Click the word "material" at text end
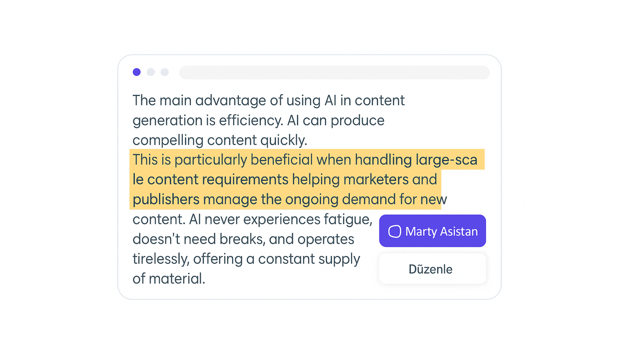The height and width of the screenshot is (362, 644). coord(176,279)
